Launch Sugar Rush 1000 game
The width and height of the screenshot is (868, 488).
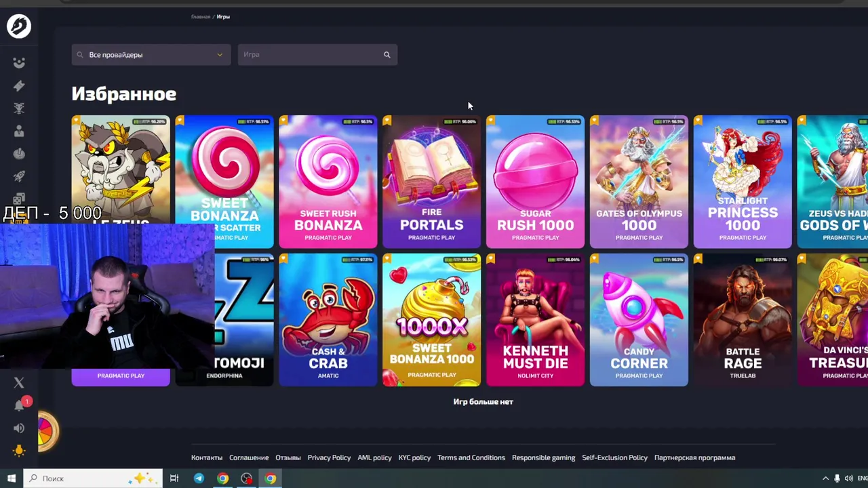click(536, 182)
